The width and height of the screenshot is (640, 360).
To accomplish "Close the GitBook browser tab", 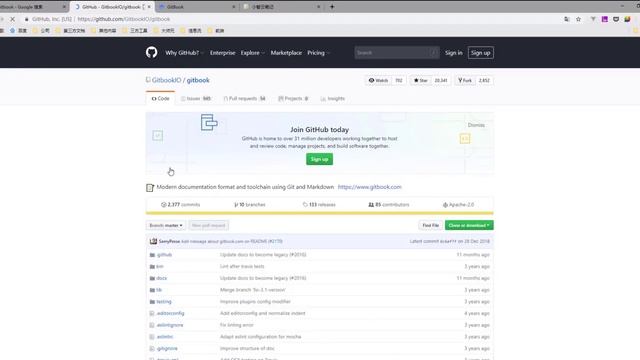I will (x=233, y=7).
